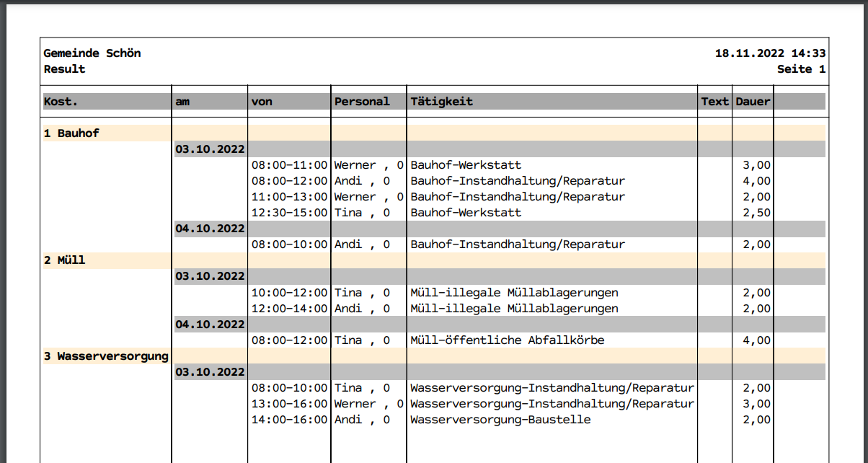Image resolution: width=868 pixels, height=463 pixels.
Task: Select the '3 Wasserversorgung' group row
Action: click(106, 356)
